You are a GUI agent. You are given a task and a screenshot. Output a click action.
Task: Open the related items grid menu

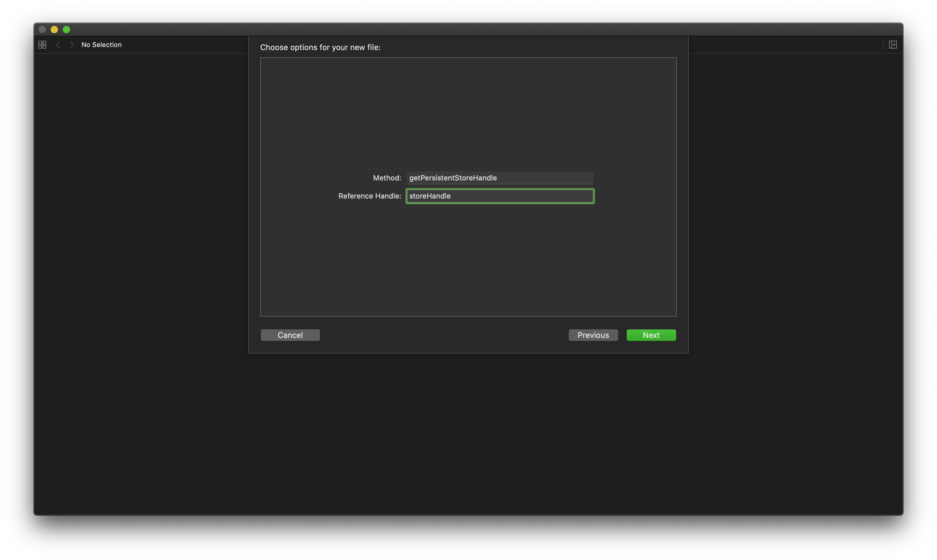[42, 45]
